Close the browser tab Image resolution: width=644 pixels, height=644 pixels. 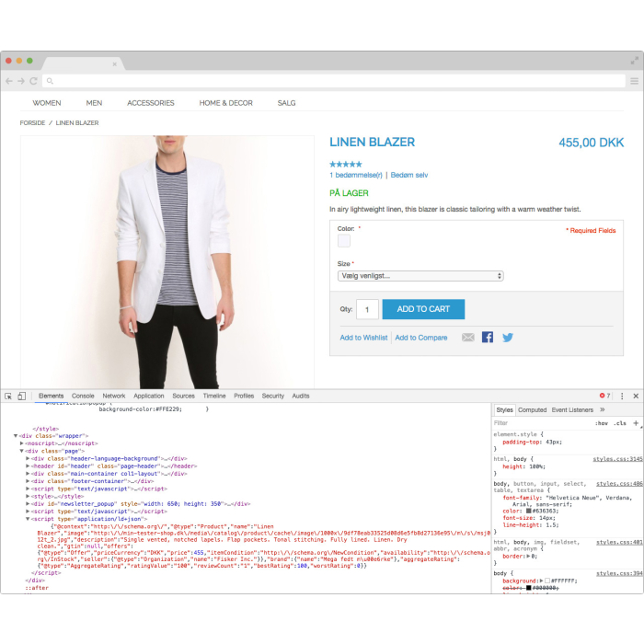pyautogui.click(x=115, y=64)
